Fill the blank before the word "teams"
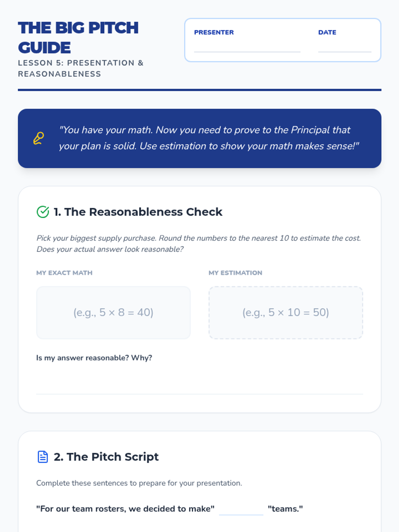 click(x=241, y=509)
